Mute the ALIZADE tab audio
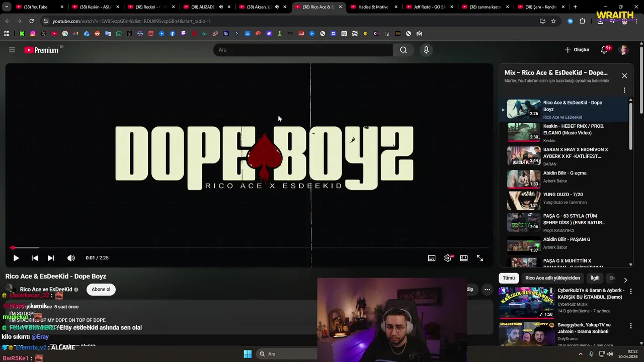644x362 pixels. click(220, 7)
